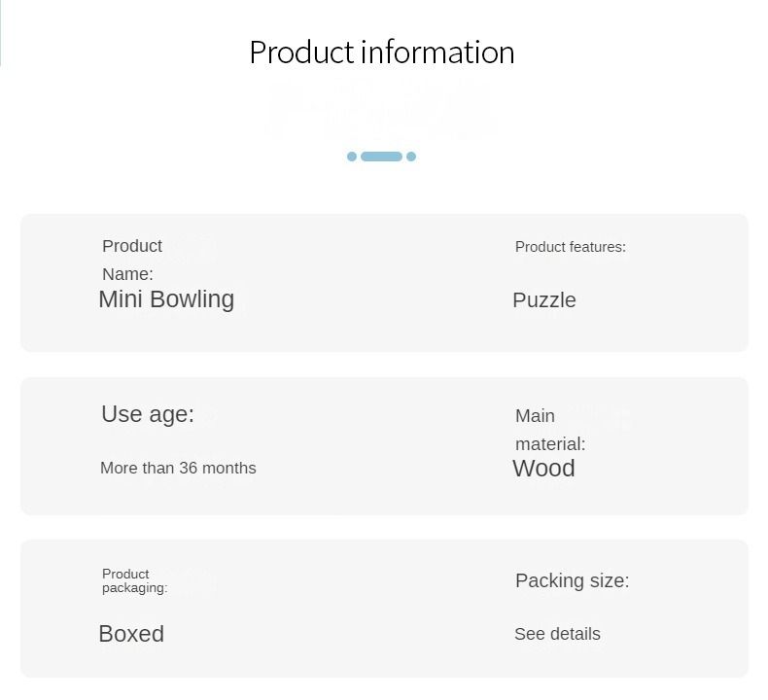
Task: Click the center pill-shaped blue indicator
Action: [x=381, y=157]
